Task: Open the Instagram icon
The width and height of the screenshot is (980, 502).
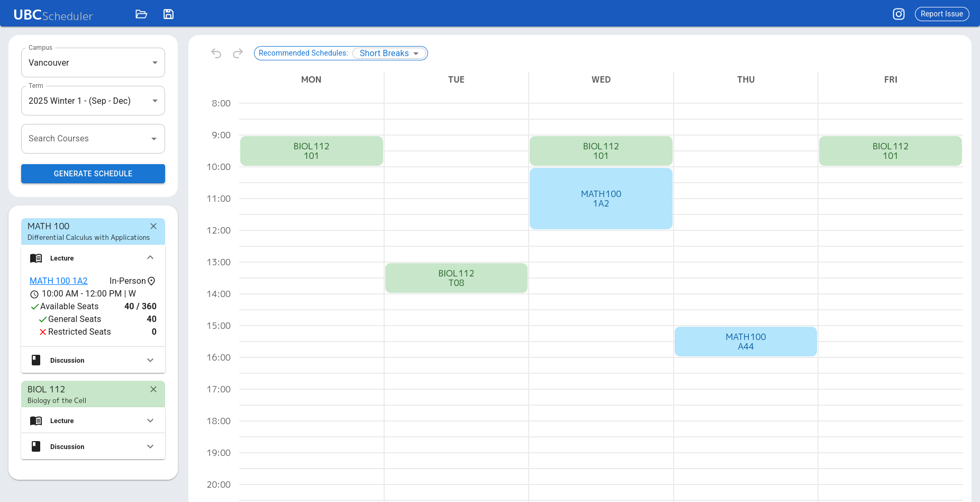Action: click(899, 14)
